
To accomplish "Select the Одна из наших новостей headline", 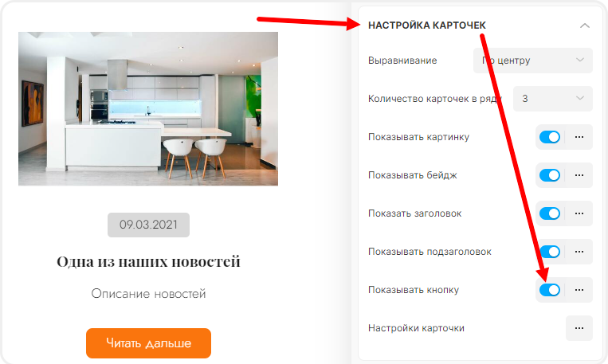I will click(148, 262).
